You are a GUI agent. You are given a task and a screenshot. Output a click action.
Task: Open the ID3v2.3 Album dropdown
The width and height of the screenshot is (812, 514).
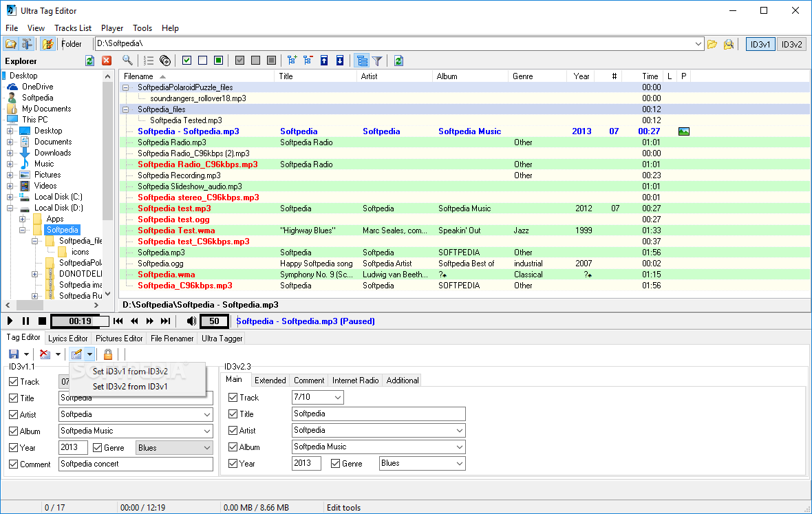click(x=460, y=447)
